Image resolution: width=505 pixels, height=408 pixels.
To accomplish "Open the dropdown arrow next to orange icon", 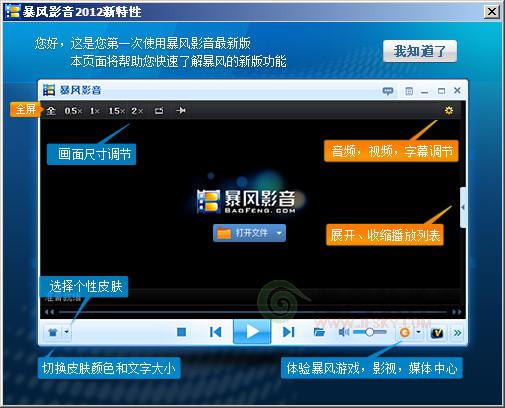I will click(418, 332).
